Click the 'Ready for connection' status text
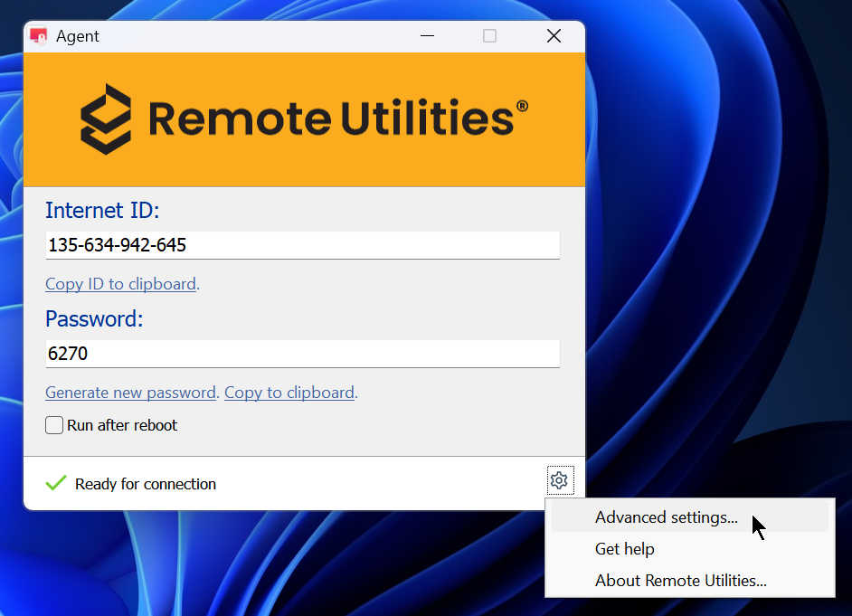 (146, 484)
